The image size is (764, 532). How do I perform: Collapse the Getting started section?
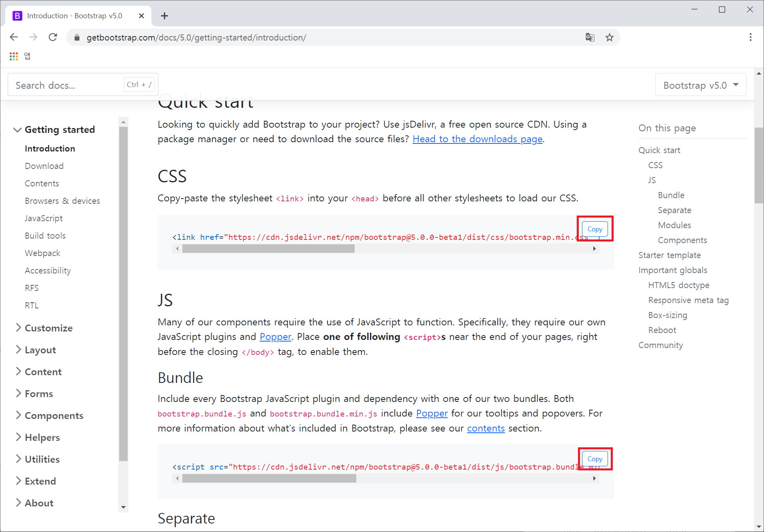click(54, 130)
